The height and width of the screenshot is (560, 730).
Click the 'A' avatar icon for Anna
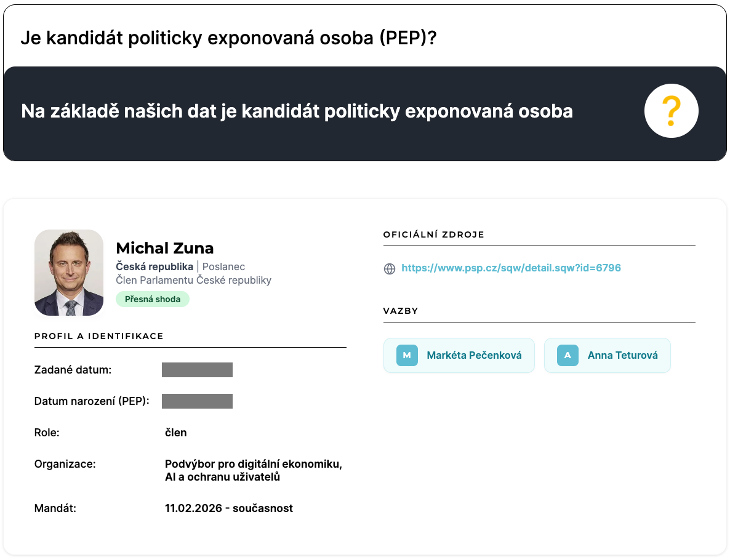pyautogui.click(x=568, y=355)
